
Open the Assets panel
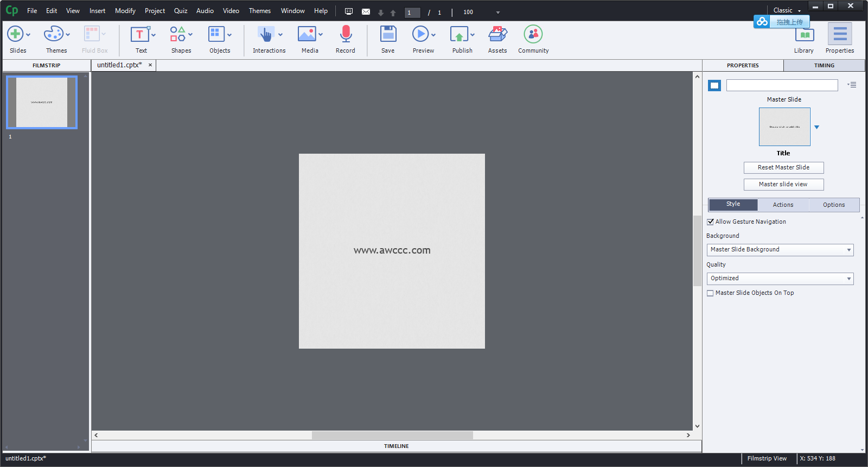(497, 34)
